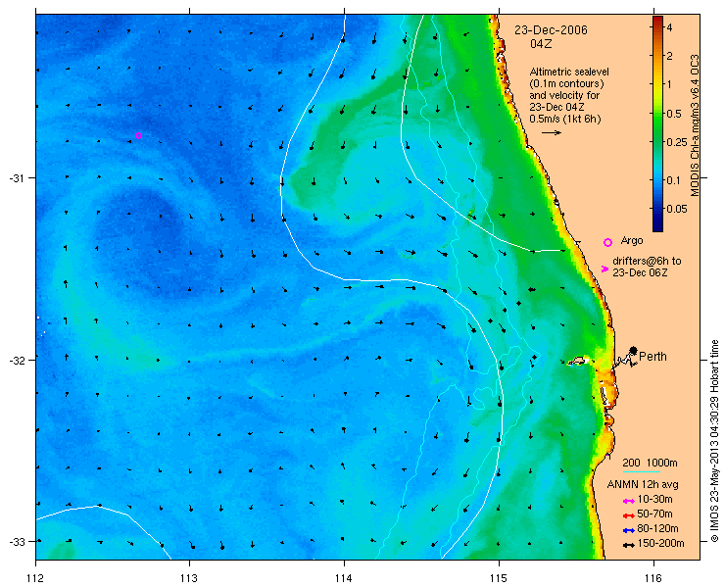Click the color bar value '0.1'
Viewport: 725px width, 588px height.
tap(674, 180)
